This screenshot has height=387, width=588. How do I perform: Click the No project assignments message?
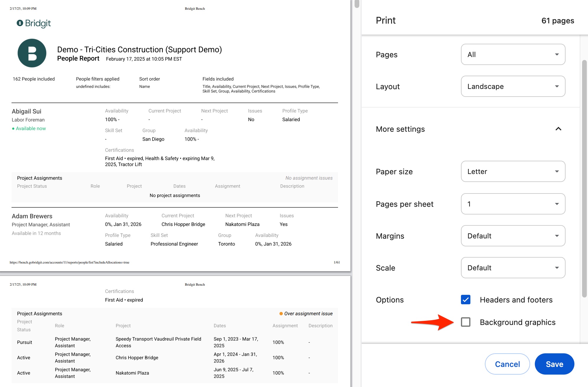(175, 196)
